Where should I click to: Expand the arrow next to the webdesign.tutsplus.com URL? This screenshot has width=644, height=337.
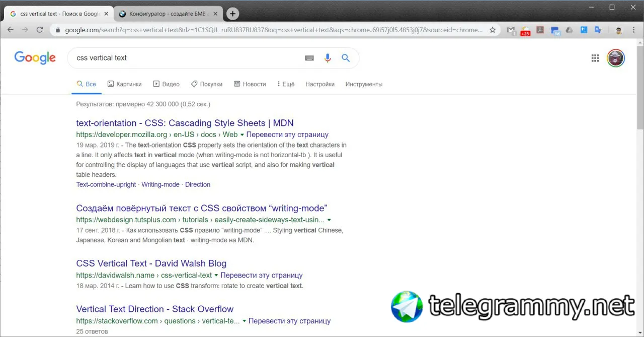(x=329, y=220)
